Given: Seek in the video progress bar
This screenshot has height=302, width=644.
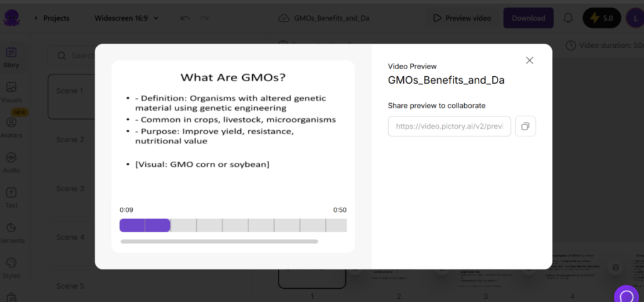Looking at the screenshot, I should (x=233, y=225).
